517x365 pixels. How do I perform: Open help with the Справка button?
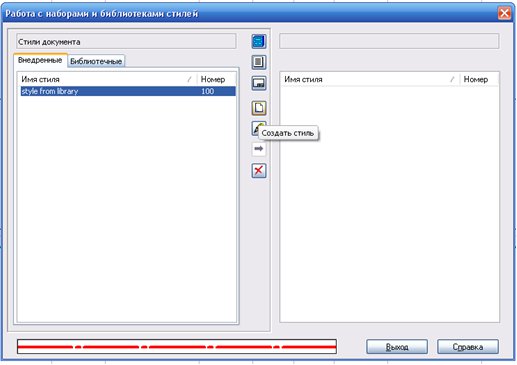468,347
